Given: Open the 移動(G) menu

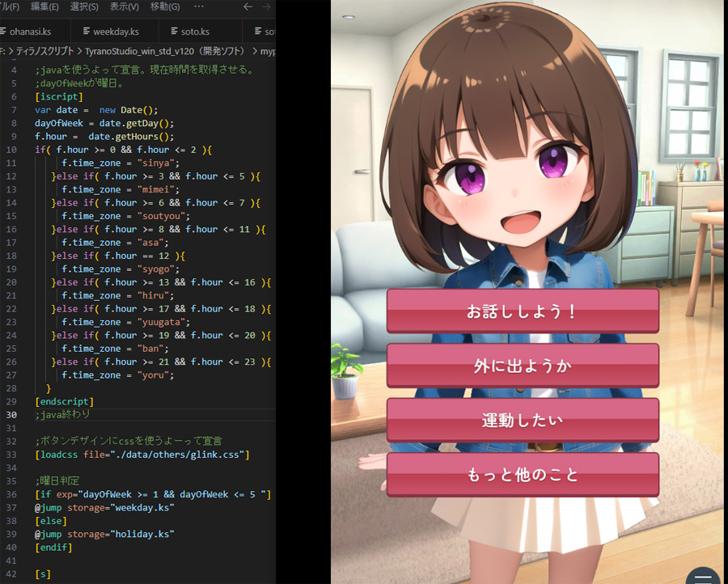Looking at the screenshot, I should pyautogui.click(x=165, y=6).
